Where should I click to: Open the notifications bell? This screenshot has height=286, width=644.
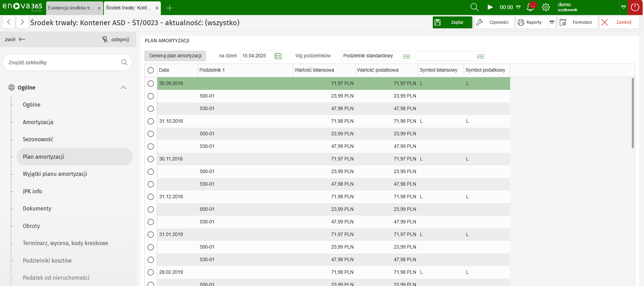[530, 7]
